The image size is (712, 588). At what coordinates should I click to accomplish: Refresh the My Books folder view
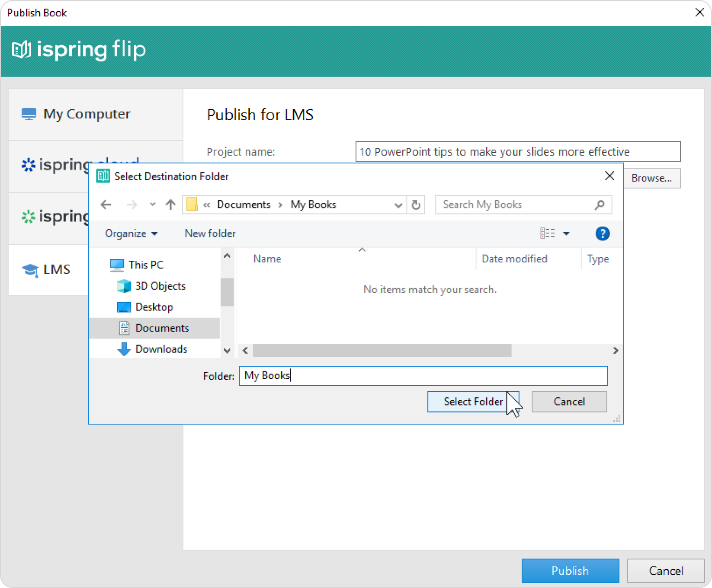(x=416, y=205)
